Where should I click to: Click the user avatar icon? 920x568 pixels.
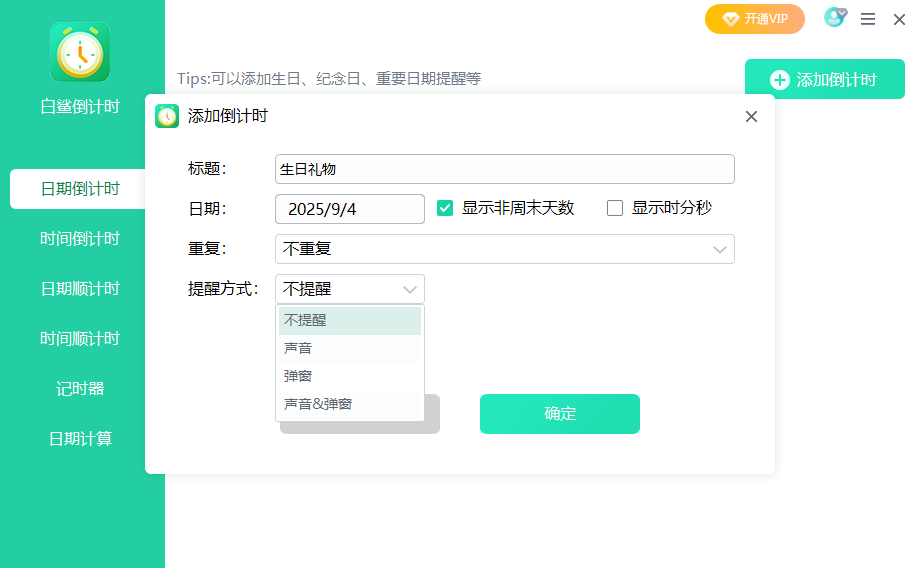833,18
